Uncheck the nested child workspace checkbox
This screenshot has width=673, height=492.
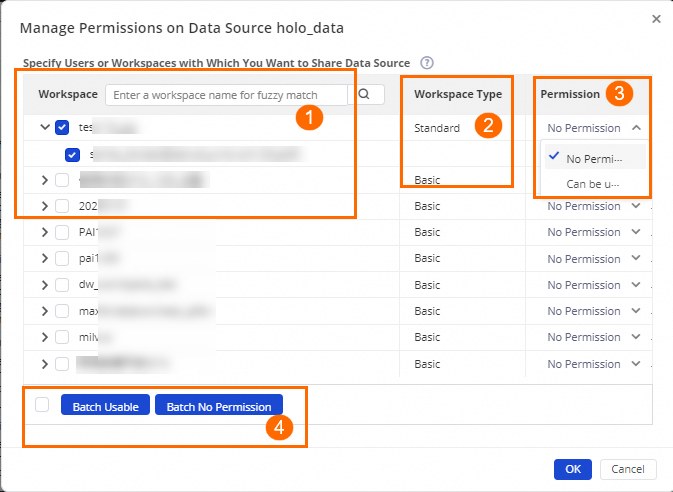(72, 155)
